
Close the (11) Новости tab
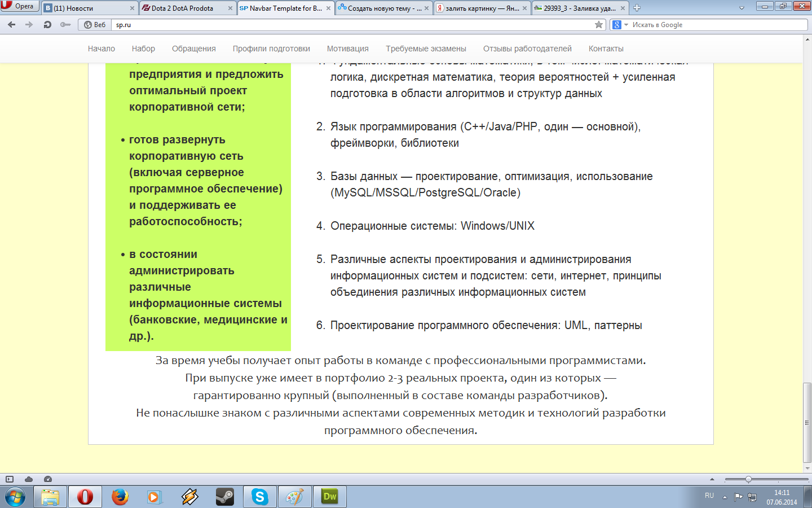pos(132,8)
